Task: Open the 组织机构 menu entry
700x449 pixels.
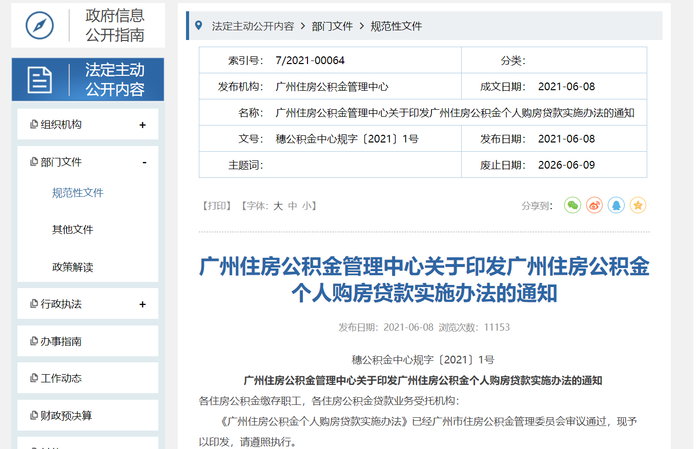Action: tap(88, 125)
